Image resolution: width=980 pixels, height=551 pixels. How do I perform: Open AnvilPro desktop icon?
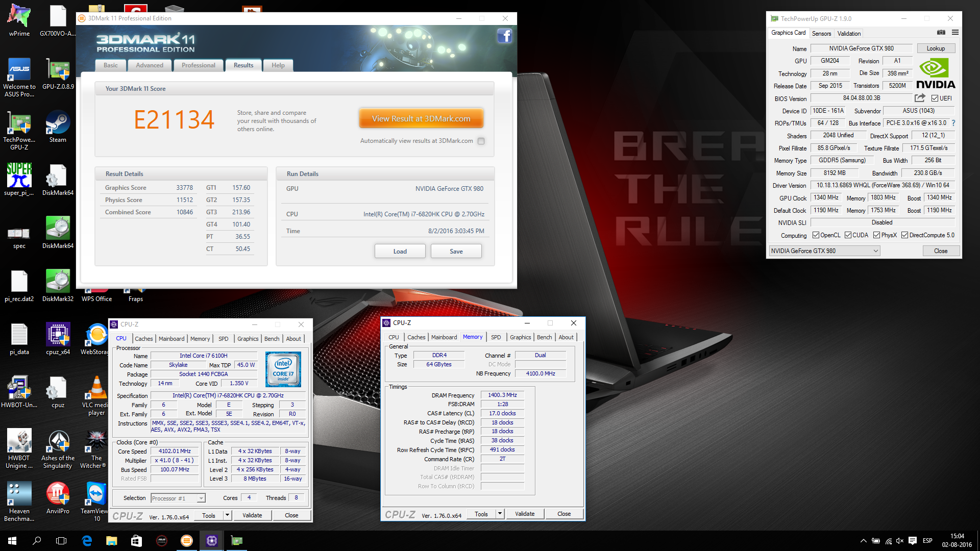[58, 498]
